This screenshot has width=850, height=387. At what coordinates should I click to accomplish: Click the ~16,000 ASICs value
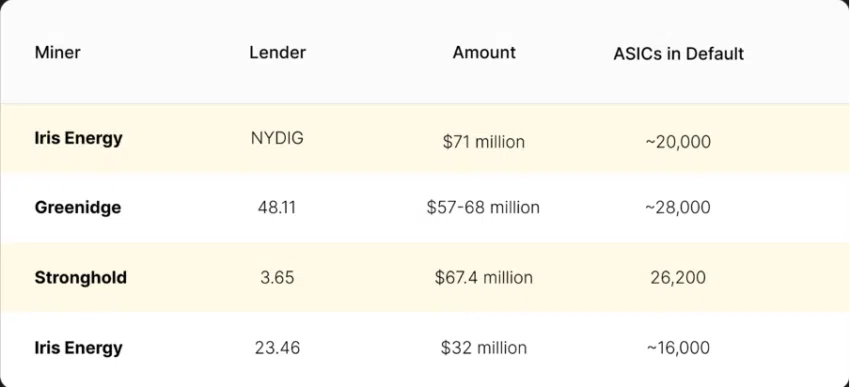[678, 347]
